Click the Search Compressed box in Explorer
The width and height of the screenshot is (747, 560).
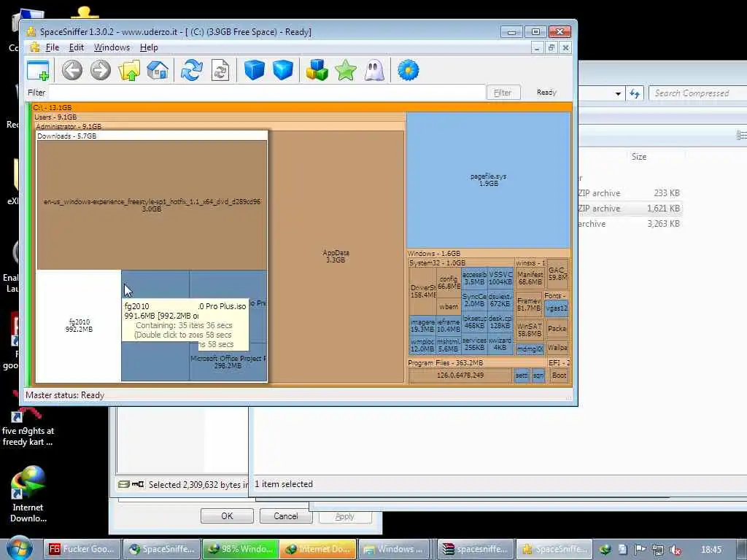click(697, 93)
